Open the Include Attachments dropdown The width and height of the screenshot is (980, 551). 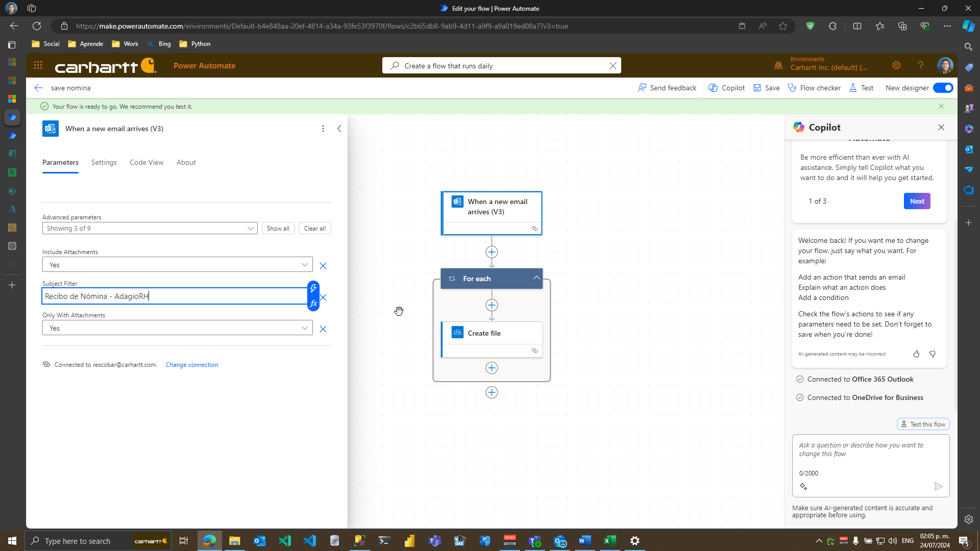(178, 265)
